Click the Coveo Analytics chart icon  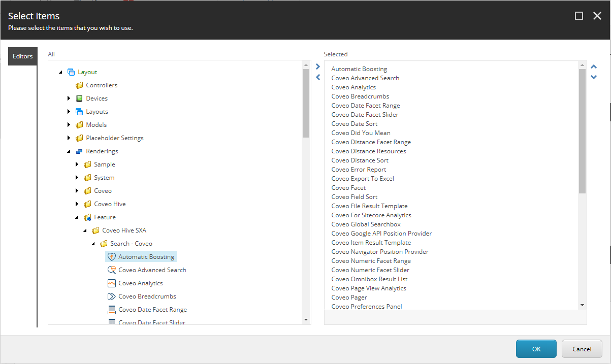coord(112,283)
